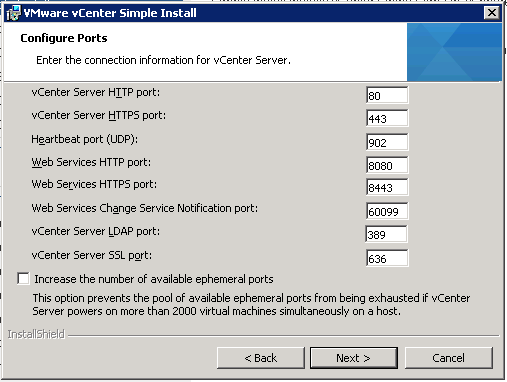Cancel the vCenter installation
The image size is (507, 382).
pos(448,358)
